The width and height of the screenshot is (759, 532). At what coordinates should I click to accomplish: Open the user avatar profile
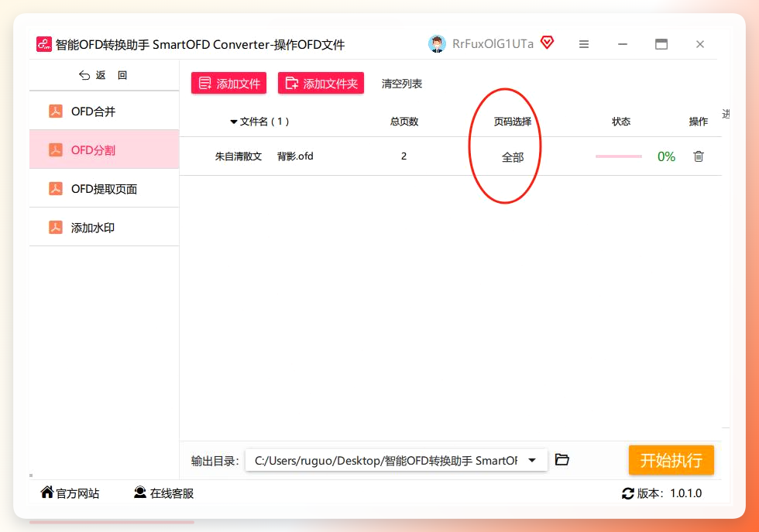(437, 44)
